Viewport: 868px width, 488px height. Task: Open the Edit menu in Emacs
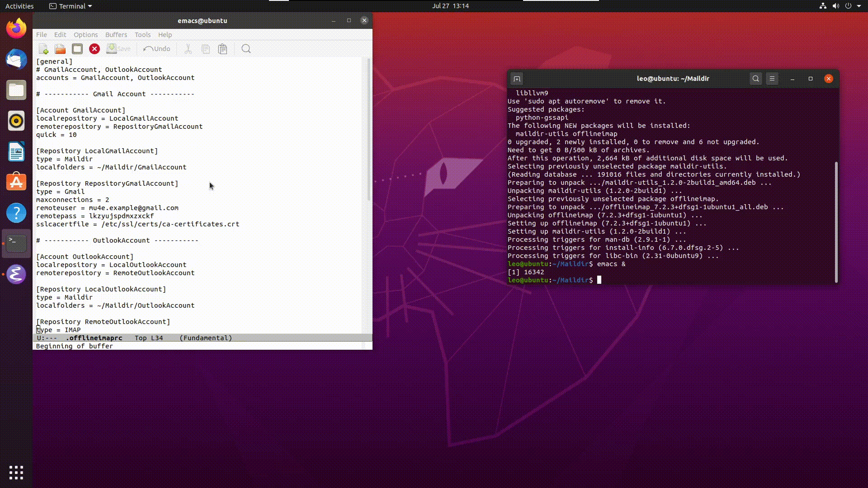pyautogui.click(x=60, y=35)
